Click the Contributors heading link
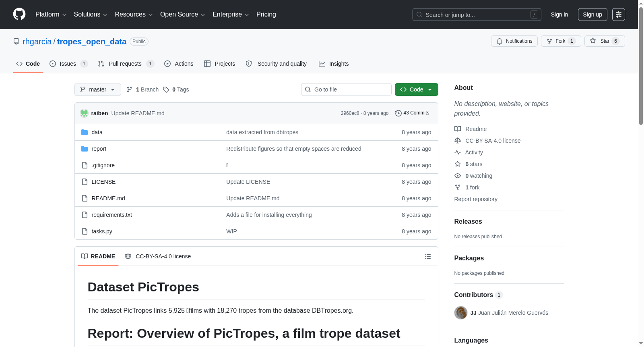The height and width of the screenshot is (347, 644). (x=479, y=295)
